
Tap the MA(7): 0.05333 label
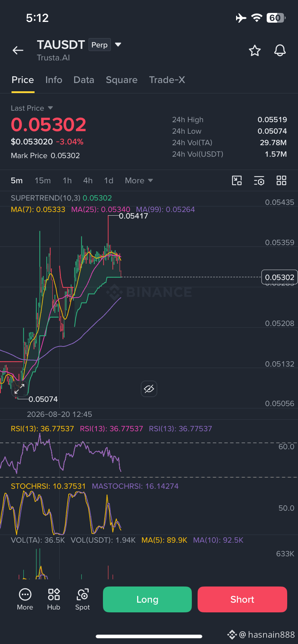38,209
